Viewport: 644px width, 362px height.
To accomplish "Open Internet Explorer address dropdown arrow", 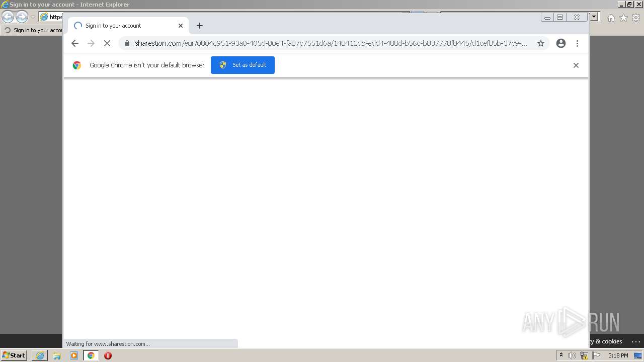I will click(x=594, y=17).
